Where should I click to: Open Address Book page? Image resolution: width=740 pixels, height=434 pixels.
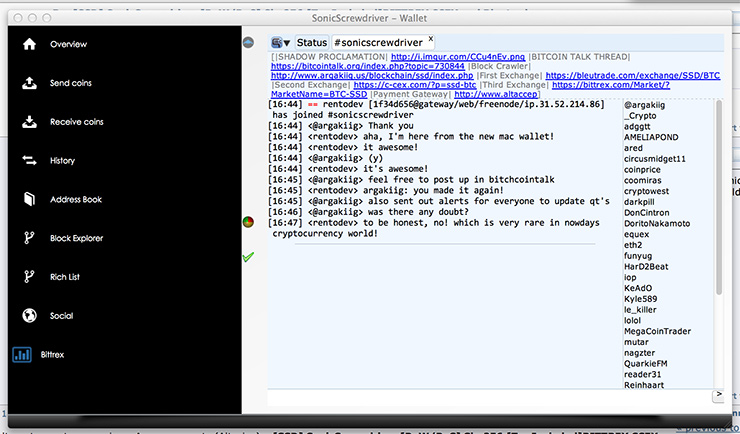pyautogui.click(x=76, y=200)
